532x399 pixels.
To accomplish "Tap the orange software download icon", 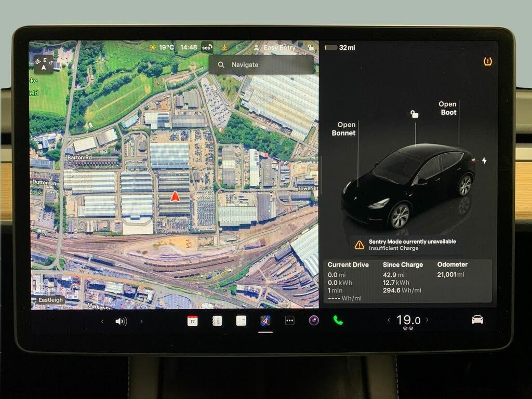I will click(224, 47).
